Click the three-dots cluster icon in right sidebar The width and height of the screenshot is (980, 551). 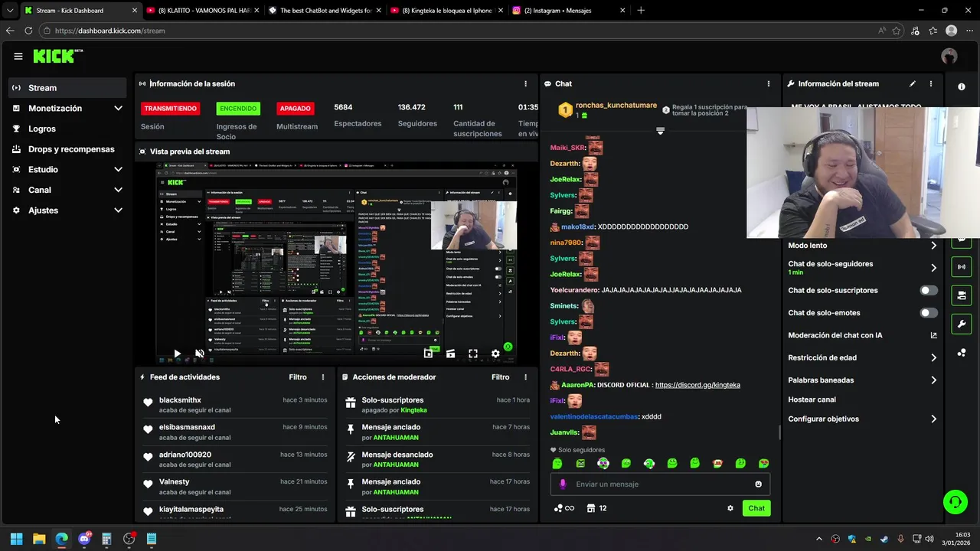tap(962, 352)
